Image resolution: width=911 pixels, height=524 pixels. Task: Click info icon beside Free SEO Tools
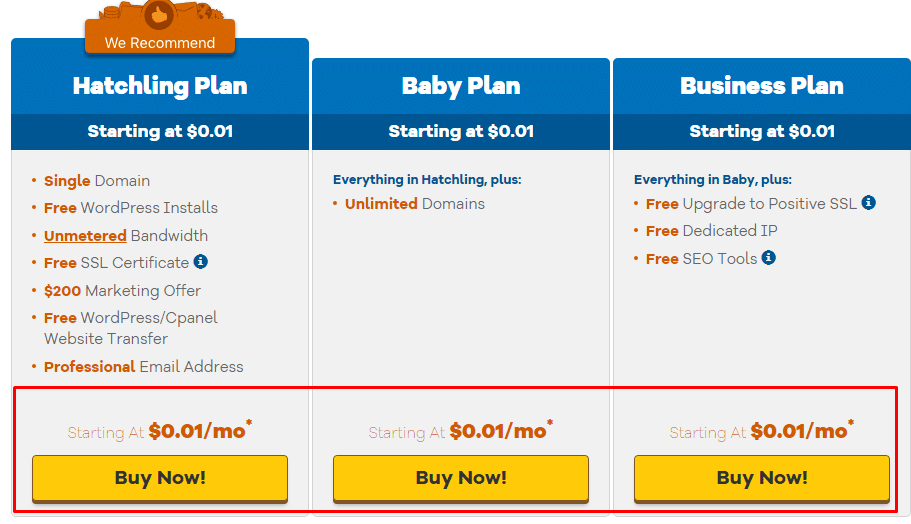[768, 258]
